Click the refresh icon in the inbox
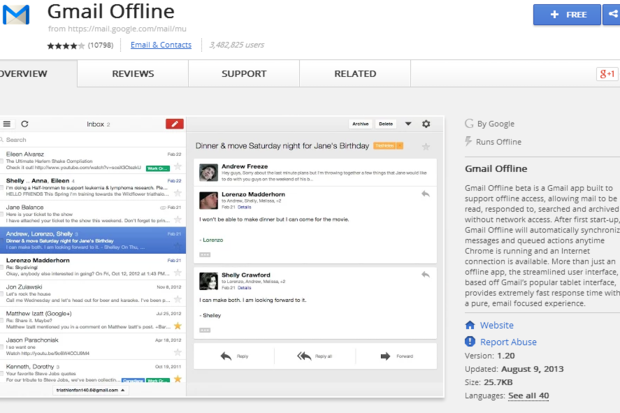The image size is (620, 413). click(x=25, y=124)
